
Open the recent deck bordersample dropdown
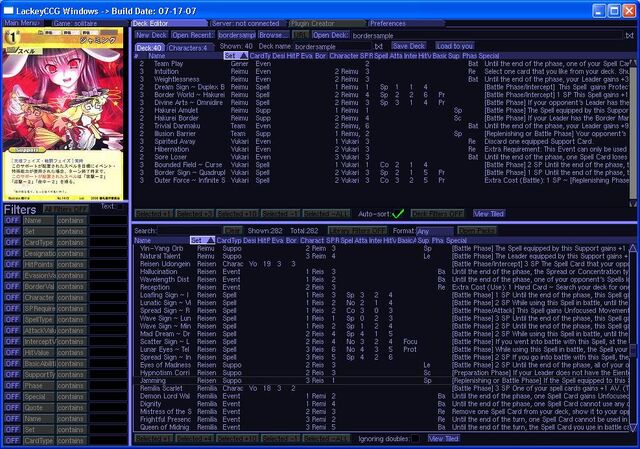point(237,35)
